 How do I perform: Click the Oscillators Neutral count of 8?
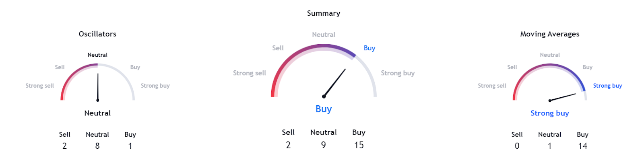(97, 146)
